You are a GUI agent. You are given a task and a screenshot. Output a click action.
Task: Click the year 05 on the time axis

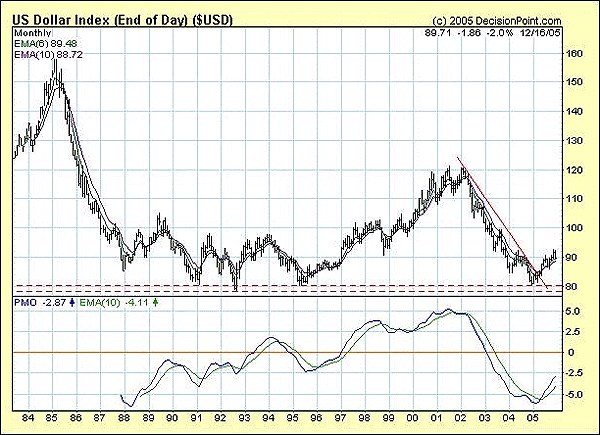pos(533,417)
